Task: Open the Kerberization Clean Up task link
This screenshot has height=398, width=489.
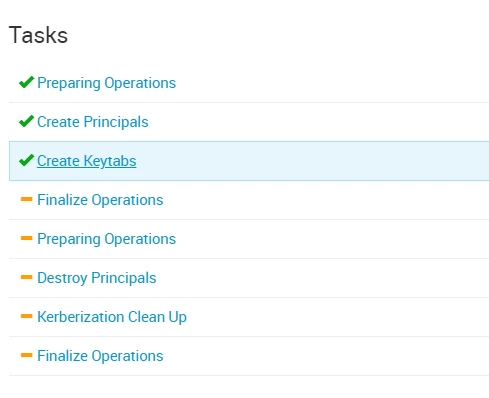Action: pos(112,317)
